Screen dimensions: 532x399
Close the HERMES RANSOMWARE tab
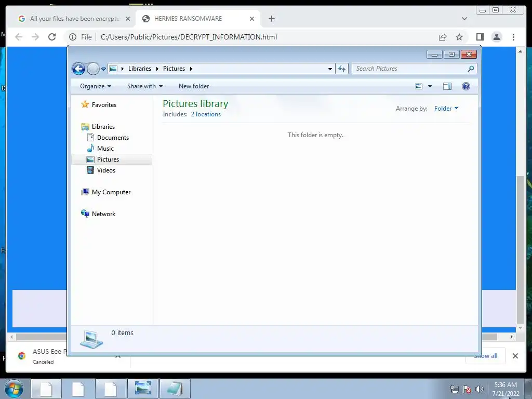click(252, 19)
